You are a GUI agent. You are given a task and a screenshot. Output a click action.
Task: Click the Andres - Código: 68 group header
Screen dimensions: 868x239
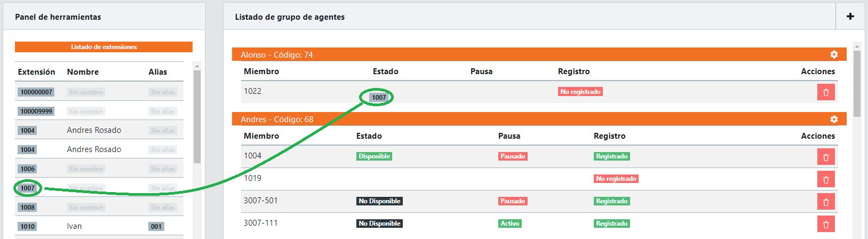(x=277, y=120)
